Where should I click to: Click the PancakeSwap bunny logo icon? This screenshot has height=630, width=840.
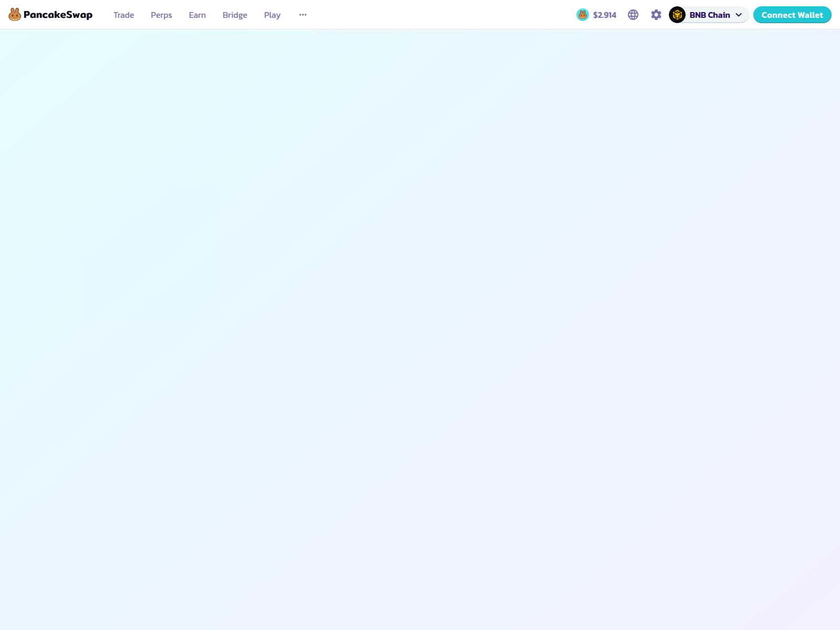click(x=15, y=15)
